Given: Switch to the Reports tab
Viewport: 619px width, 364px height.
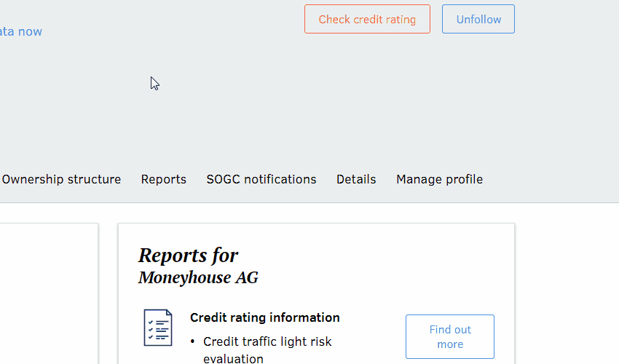Looking at the screenshot, I should pyautogui.click(x=163, y=179).
